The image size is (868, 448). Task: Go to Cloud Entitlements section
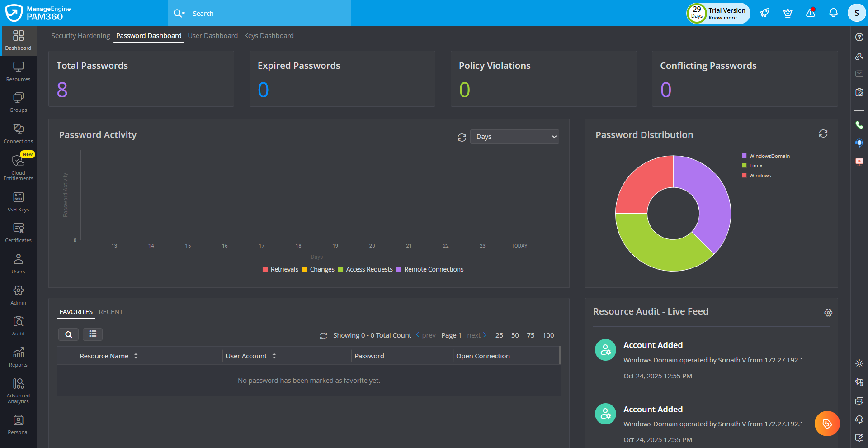(x=18, y=167)
